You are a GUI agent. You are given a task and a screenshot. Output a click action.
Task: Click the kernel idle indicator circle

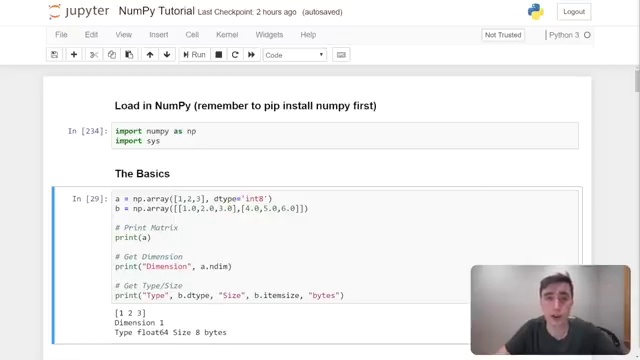[587, 35]
